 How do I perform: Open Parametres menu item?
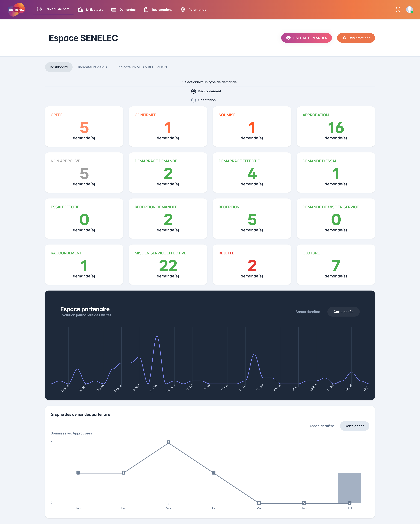(x=193, y=10)
